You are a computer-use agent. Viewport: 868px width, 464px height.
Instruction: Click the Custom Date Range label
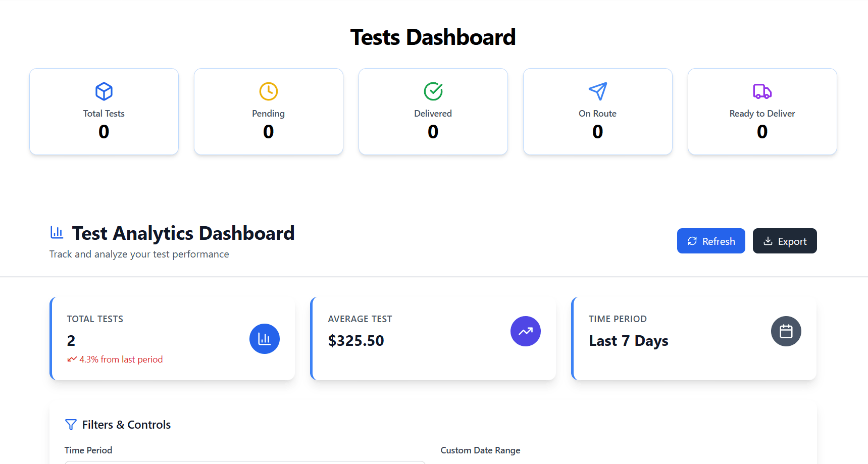(480, 450)
